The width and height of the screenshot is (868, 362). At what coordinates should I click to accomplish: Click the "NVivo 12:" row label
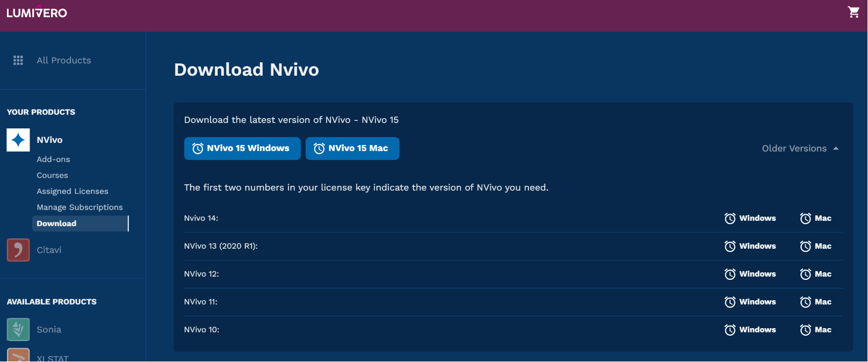[x=201, y=274]
